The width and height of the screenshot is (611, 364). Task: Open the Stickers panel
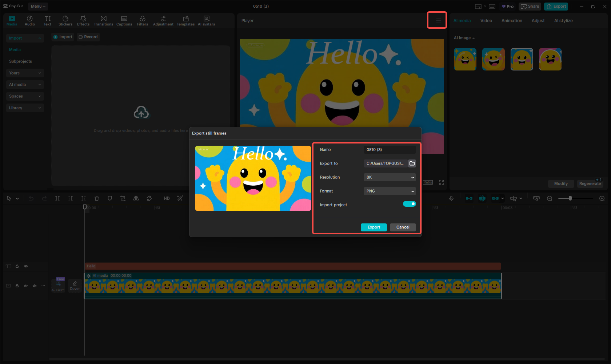65,21
